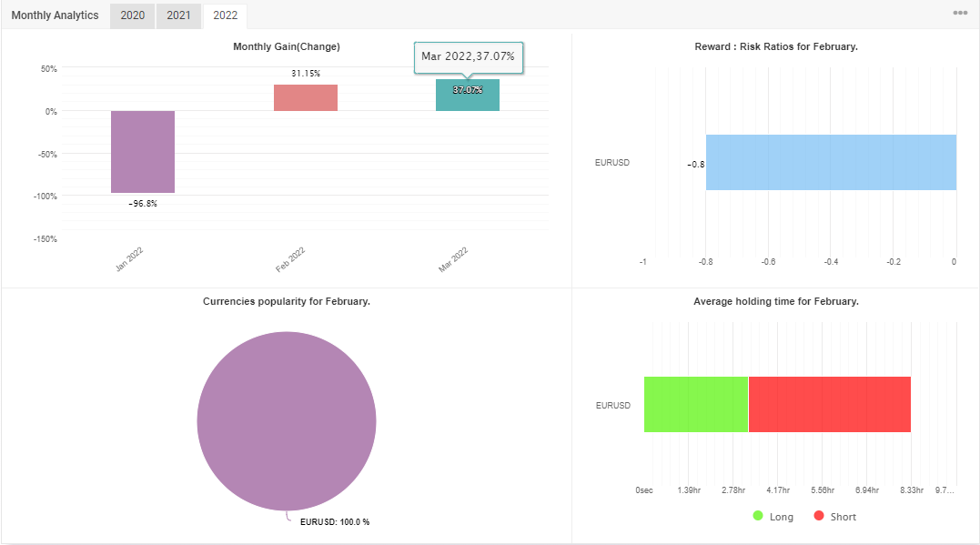980x545 pixels.
Task: Click the Mar 2022 axis label
Action: pyautogui.click(x=453, y=259)
